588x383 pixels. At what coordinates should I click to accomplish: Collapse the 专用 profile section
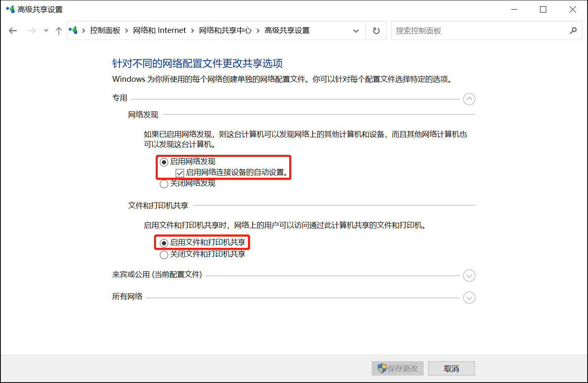tap(469, 99)
